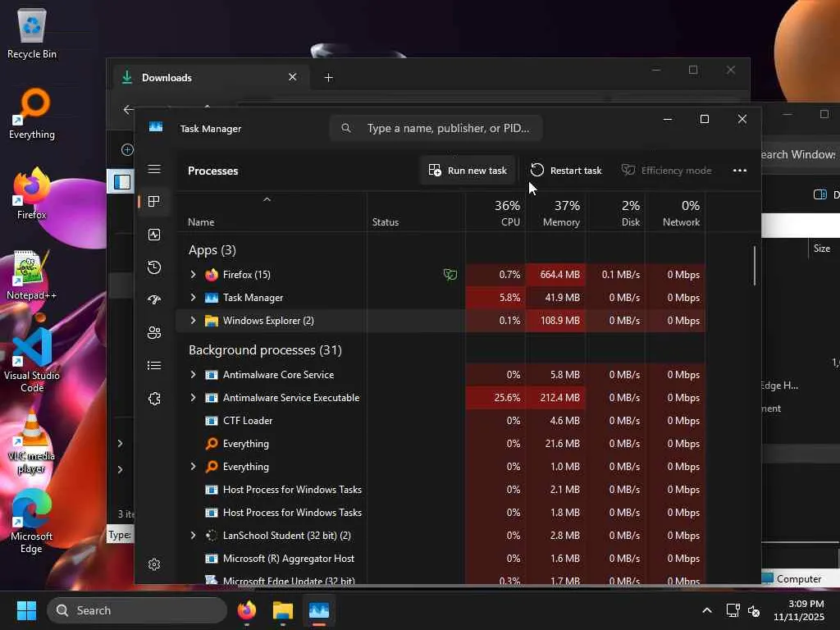The width and height of the screenshot is (840, 630).
Task: Expand the Windows Explorer (2) process group
Action: (x=193, y=321)
